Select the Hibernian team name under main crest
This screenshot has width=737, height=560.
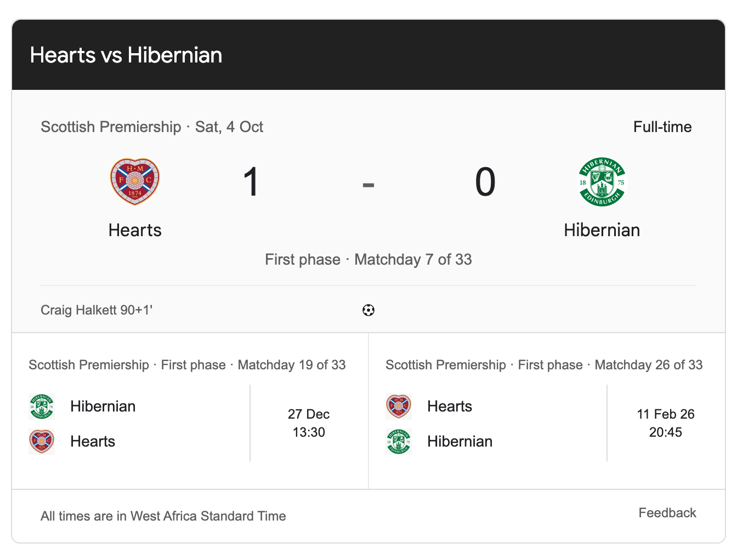(x=602, y=230)
